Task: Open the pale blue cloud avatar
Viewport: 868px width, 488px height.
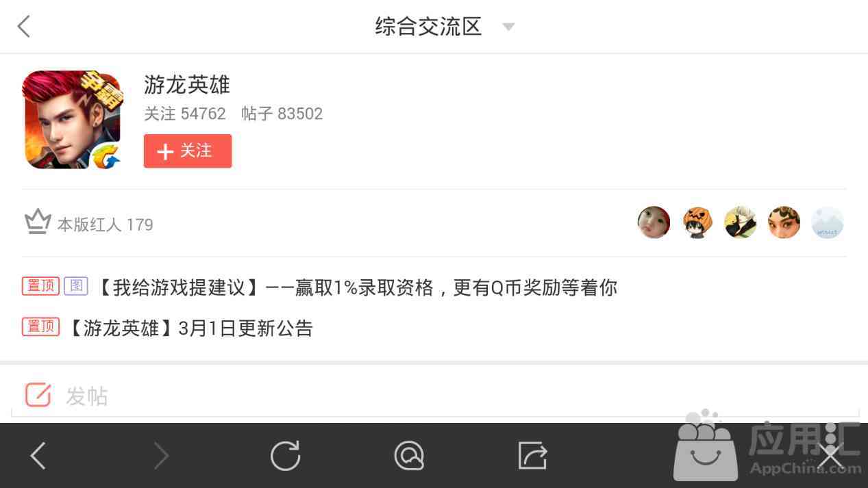Action: coord(828,222)
